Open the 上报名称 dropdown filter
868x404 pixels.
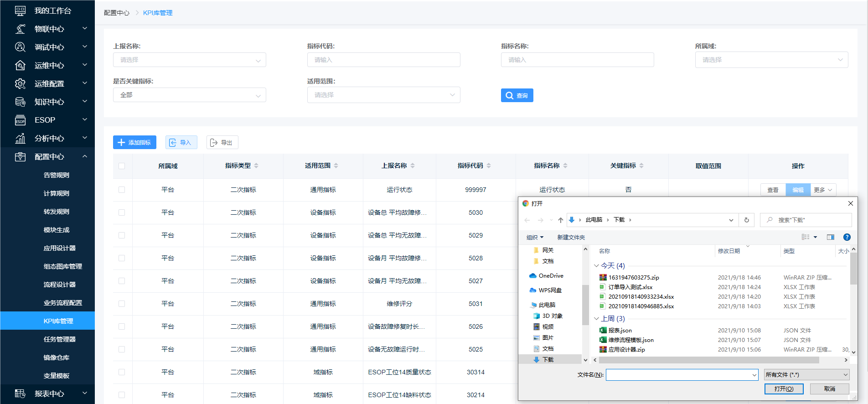(x=189, y=60)
